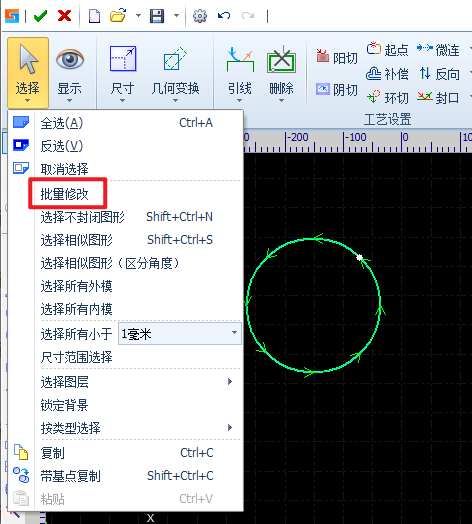Click 批量修改 batch modify menu item

(65, 194)
